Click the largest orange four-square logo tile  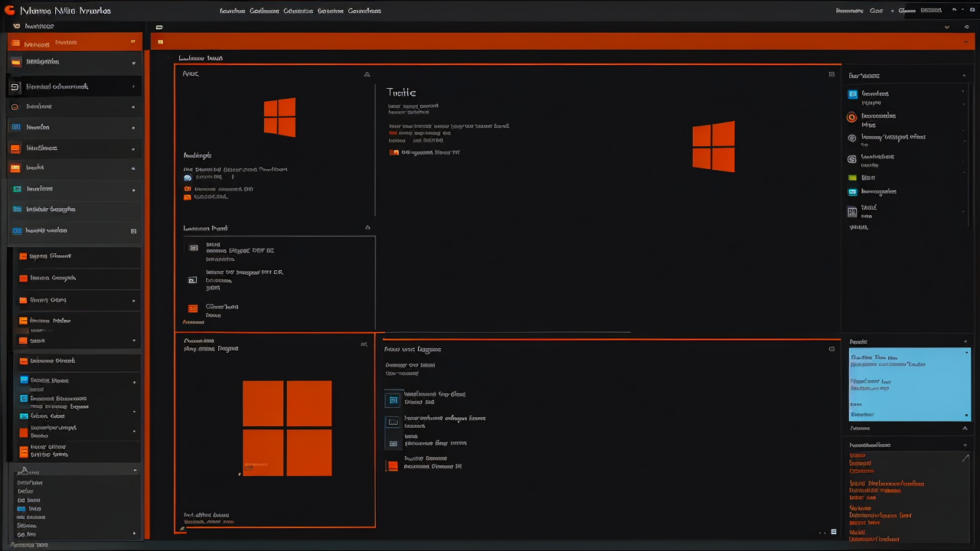pyautogui.click(x=287, y=429)
